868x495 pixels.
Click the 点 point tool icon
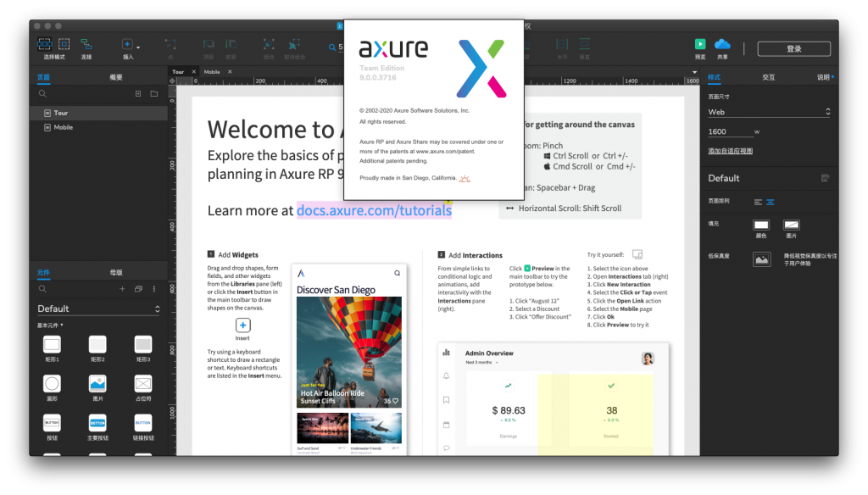170,44
